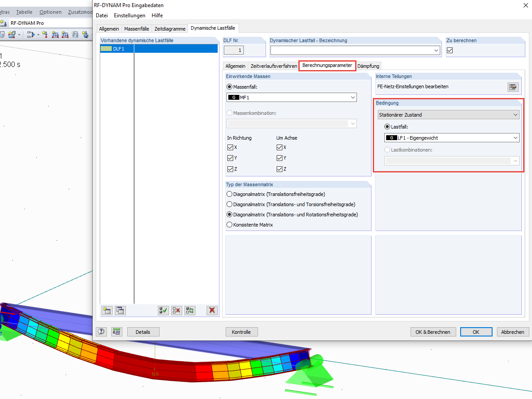This screenshot has height=399, width=532.
Task: Select Lastfall radio button
Action: [387, 127]
